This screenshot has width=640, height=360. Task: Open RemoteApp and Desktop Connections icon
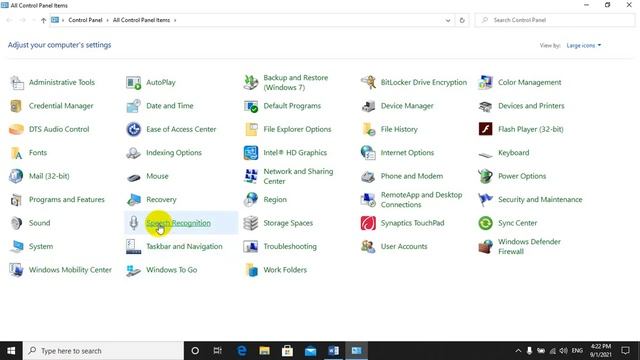368,200
